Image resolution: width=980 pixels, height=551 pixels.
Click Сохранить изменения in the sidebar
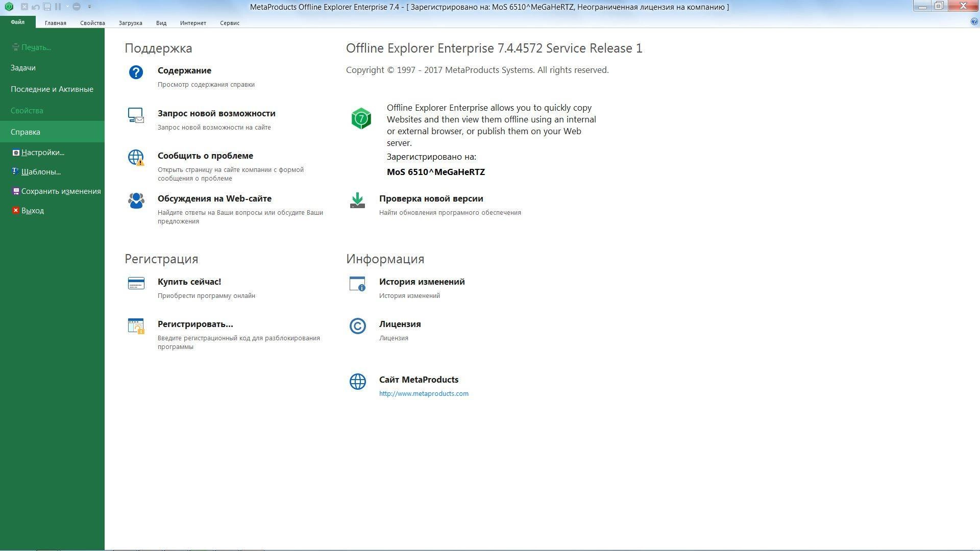tap(52, 191)
